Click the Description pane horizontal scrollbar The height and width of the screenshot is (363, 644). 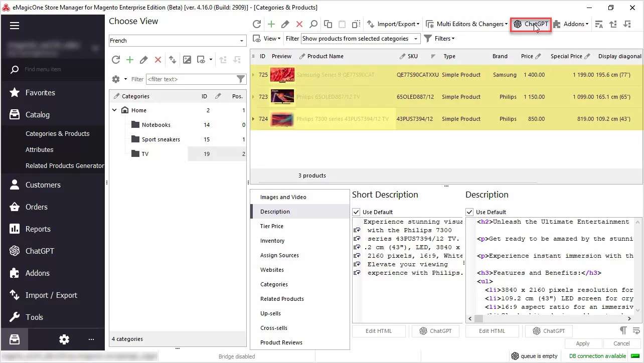(x=550, y=318)
